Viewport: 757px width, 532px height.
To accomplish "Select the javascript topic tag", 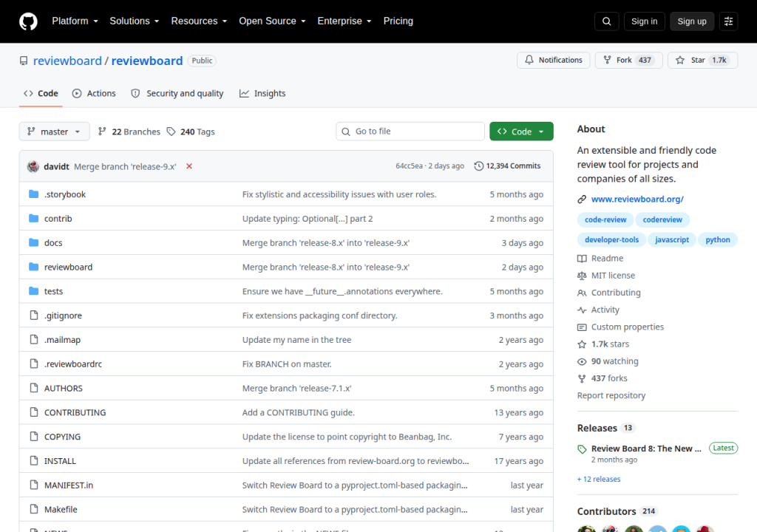I will click(671, 239).
